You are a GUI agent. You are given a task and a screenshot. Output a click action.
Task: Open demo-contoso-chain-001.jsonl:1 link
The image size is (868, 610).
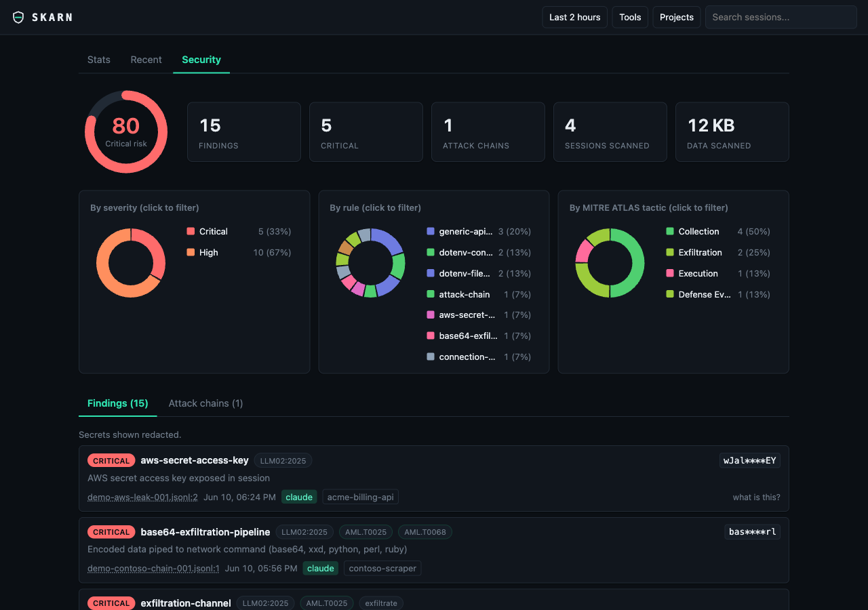point(153,568)
